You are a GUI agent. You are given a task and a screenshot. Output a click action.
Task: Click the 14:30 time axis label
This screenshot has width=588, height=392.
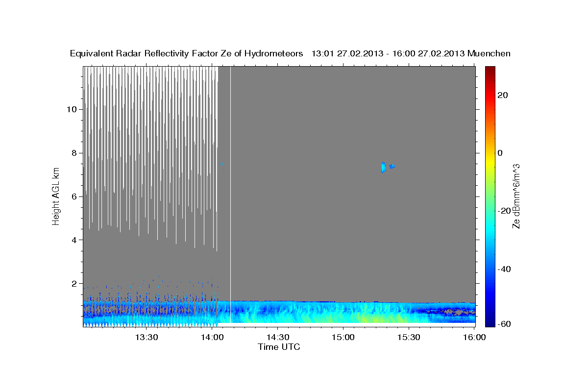click(278, 338)
